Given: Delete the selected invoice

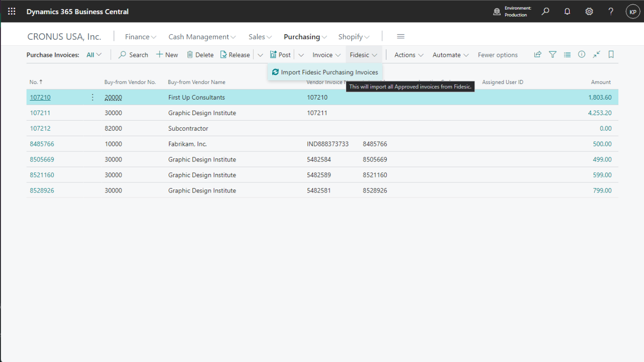Looking at the screenshot, I should pos(200,55).
